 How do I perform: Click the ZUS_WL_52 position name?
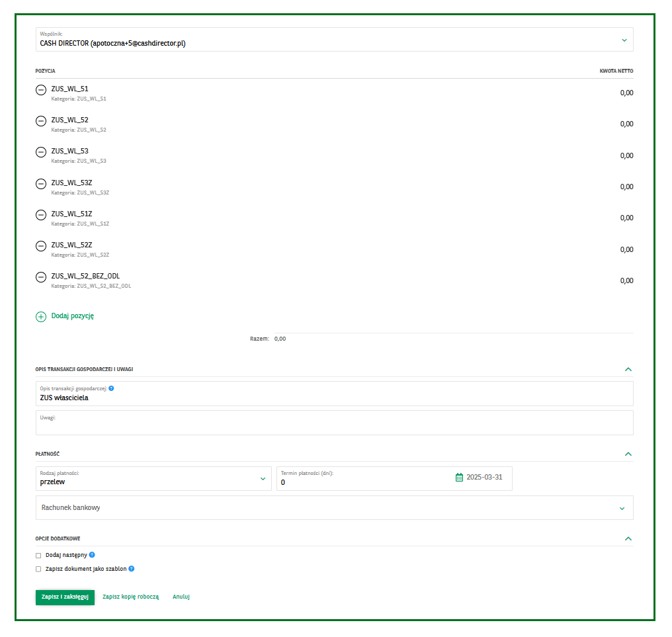[x=70, y=120]
